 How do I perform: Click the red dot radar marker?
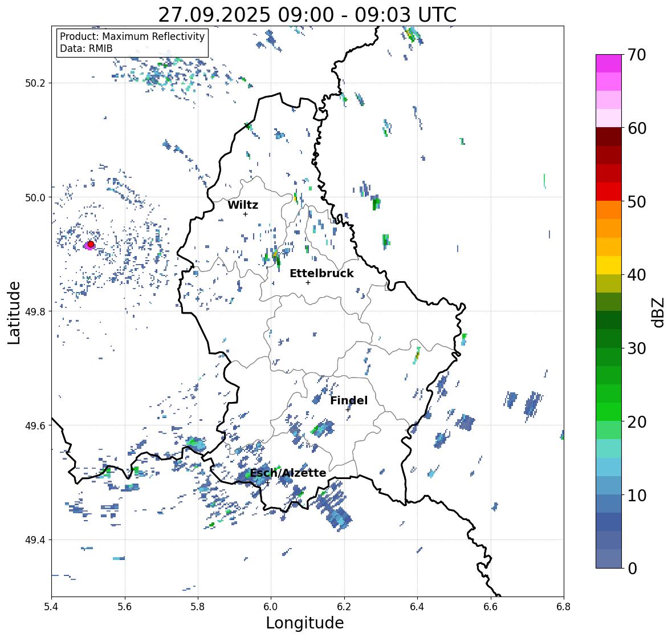click(91, 244)
